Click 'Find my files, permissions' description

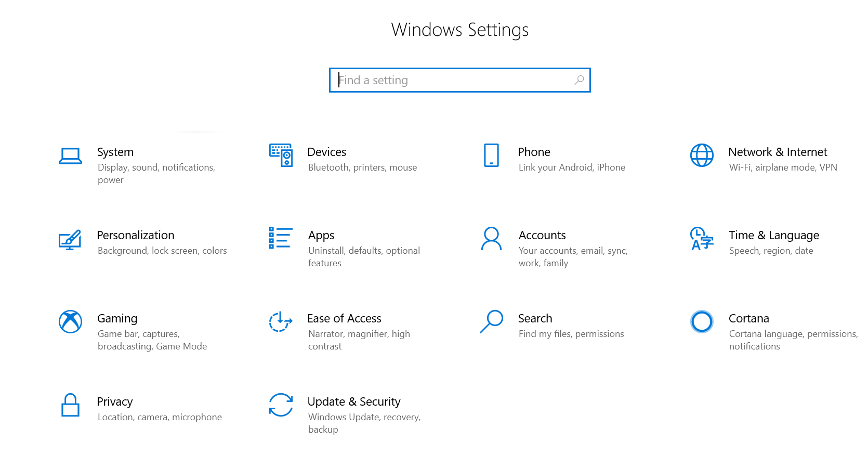(x=571, y=334)
